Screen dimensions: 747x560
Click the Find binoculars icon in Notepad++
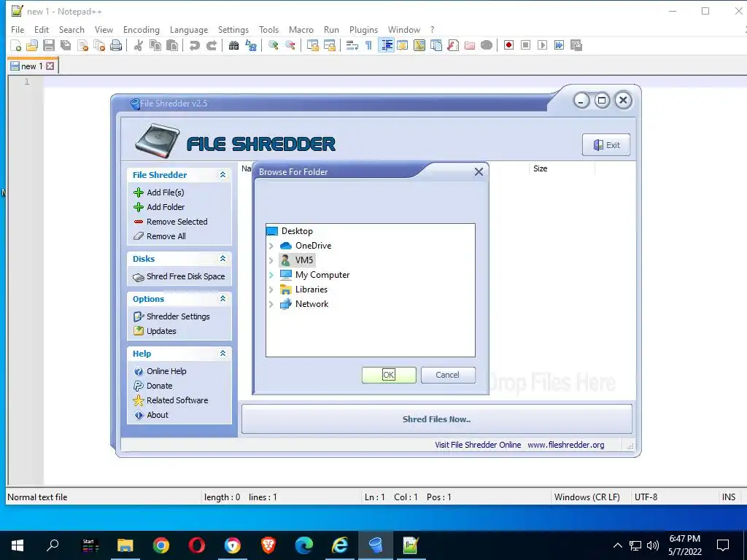pos(233,45)
